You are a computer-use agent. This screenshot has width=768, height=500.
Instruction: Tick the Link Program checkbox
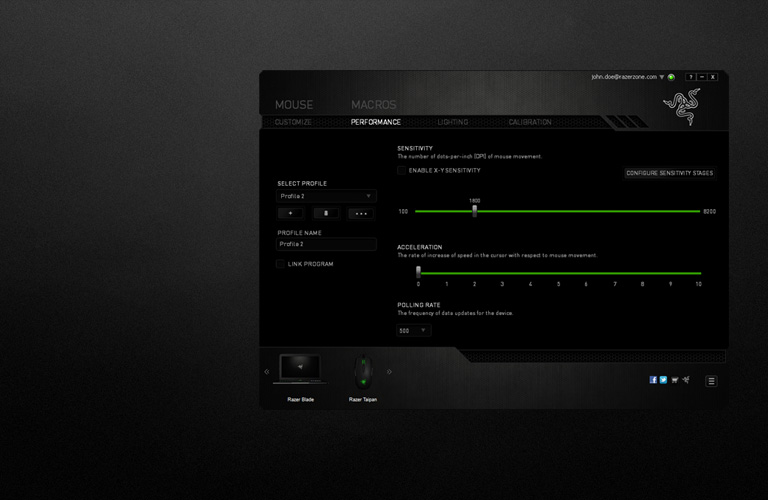click(x=280, y=264)
